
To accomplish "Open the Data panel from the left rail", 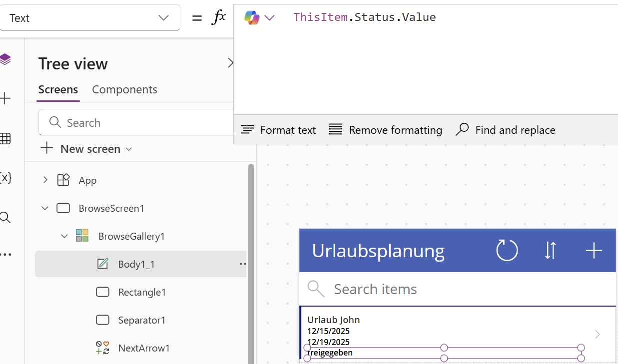I will point(6,139).
